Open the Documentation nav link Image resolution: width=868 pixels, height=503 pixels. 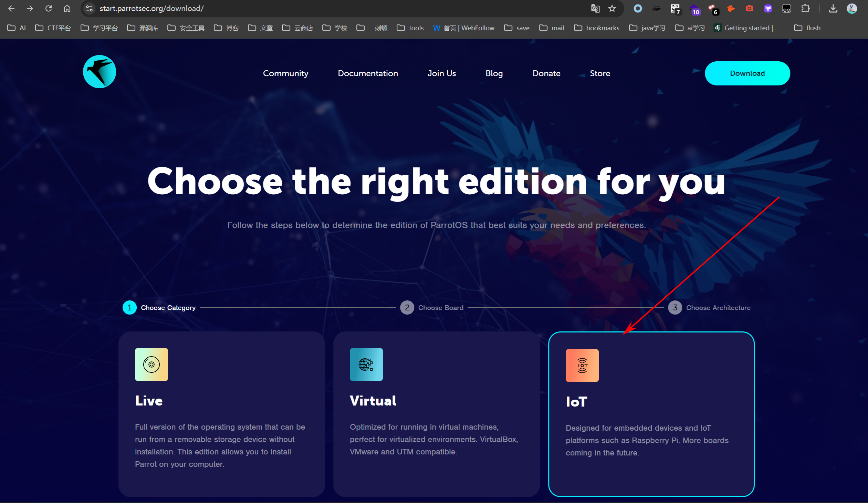[368, 73]
